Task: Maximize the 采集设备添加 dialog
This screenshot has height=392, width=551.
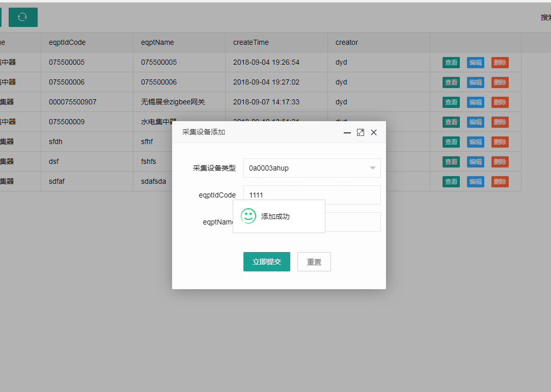Action: coord(360,132)
